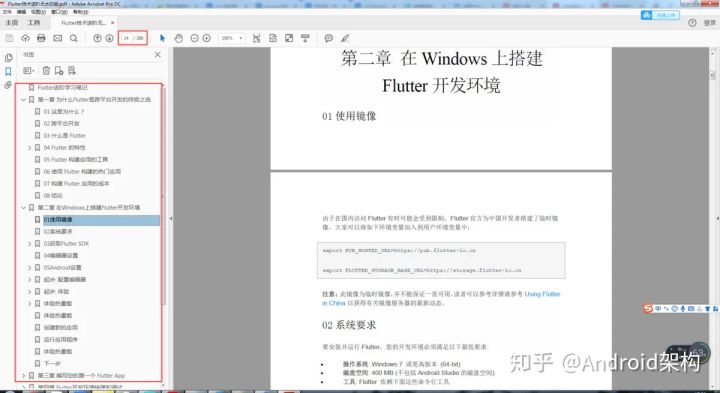Image resolution: width=720 pixels, height=393 pixels.
Task: Select bookmark 下一步
Action: point(52,364)
